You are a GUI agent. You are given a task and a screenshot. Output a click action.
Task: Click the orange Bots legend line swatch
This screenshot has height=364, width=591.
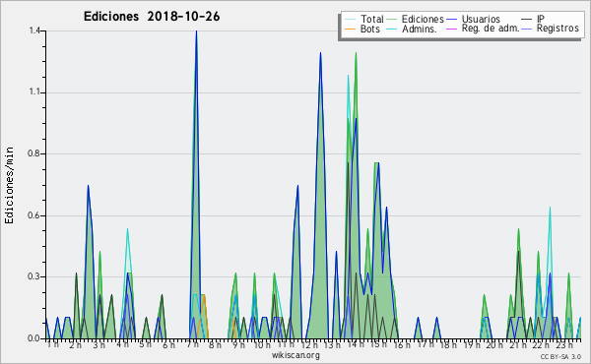[x=350, y=29]
